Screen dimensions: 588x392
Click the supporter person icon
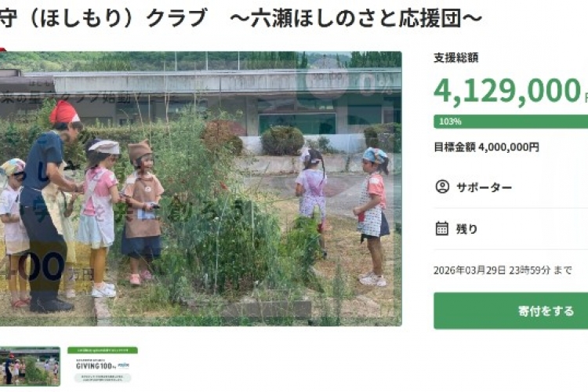[442, 187]
